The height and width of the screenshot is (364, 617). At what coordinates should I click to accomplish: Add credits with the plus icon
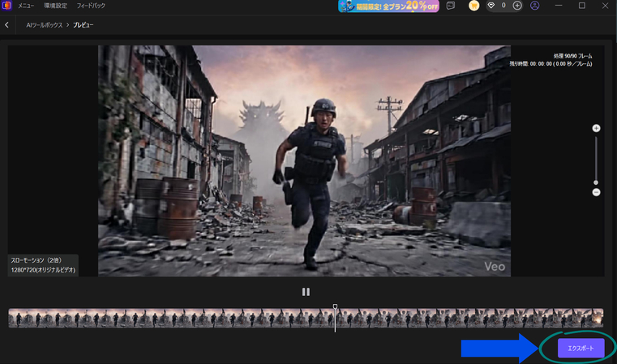(517, 6)
